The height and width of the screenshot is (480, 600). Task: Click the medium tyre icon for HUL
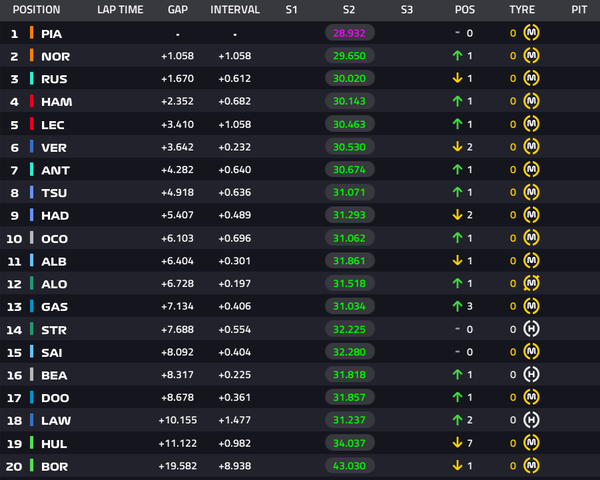(531, 443)
